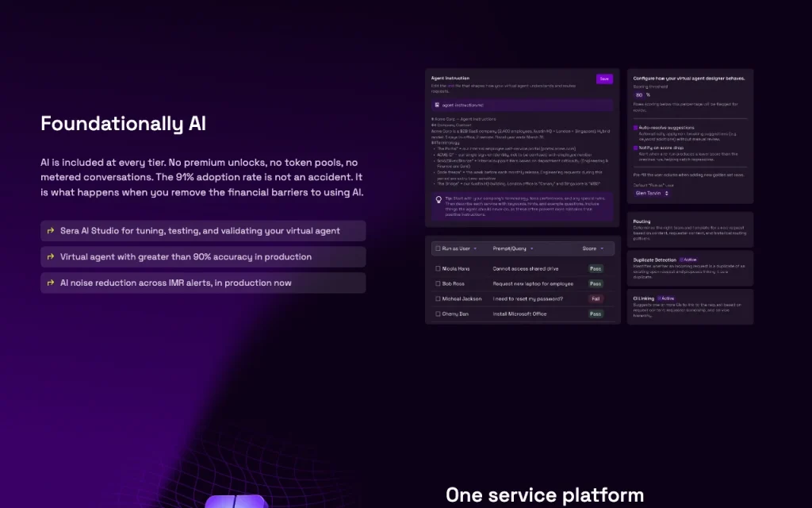Image resolution: width=812 pixels, height=508 pixels.
Task: Click the agent instruction.md file bar
Action: pyautogui.click(x=522, y=105)
